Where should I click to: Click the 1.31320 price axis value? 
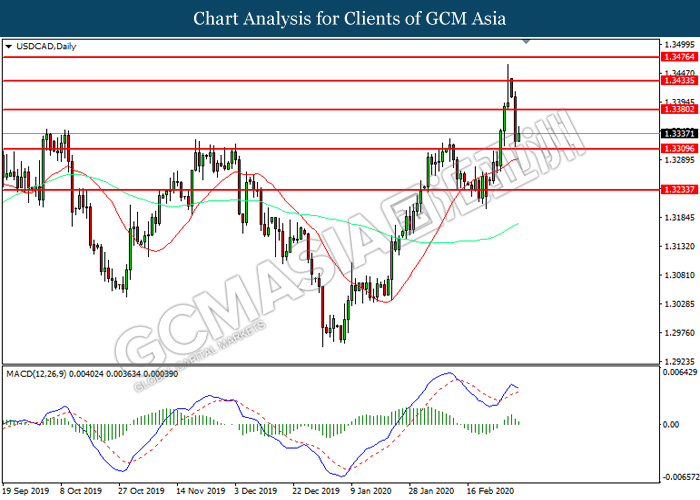(679, 246)
